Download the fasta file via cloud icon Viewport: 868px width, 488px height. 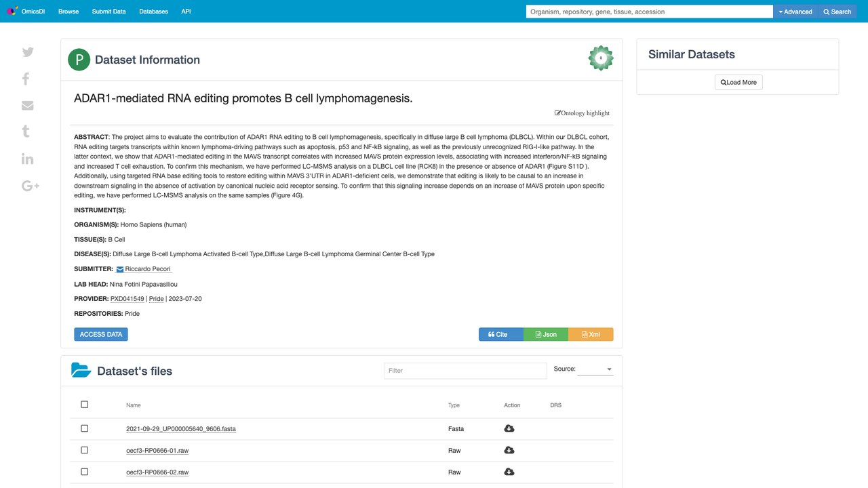click(509, 428)
